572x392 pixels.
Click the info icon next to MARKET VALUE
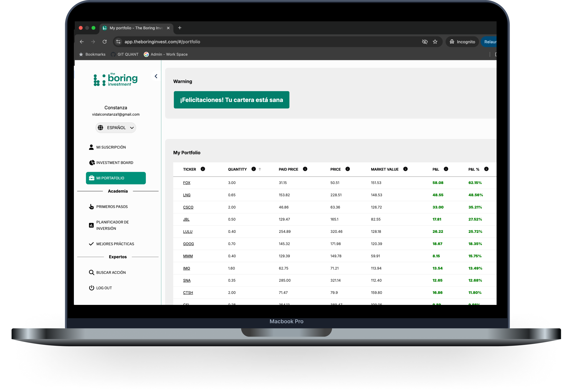click(x=405, y=169)
